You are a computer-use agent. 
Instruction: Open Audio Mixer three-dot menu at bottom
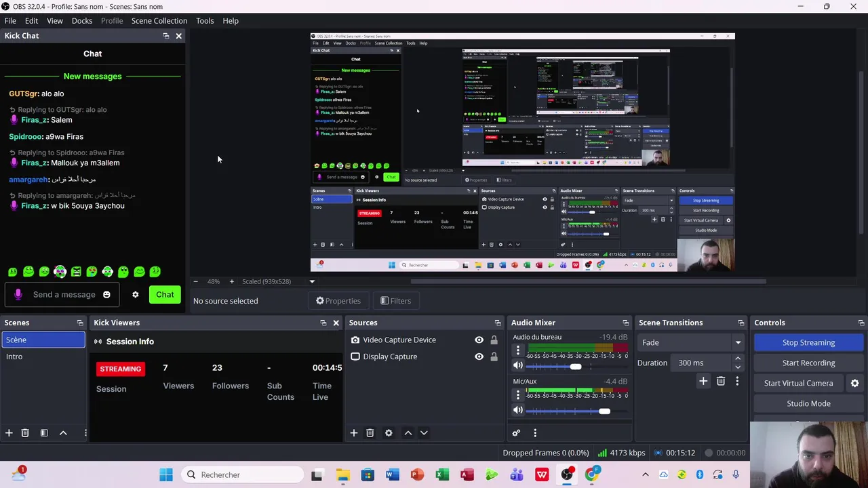[535, 432]
